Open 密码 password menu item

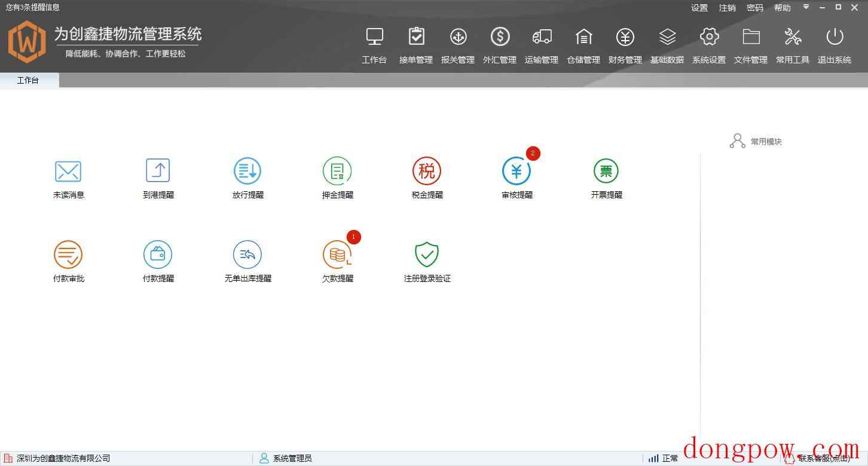[x=755, y=8]
